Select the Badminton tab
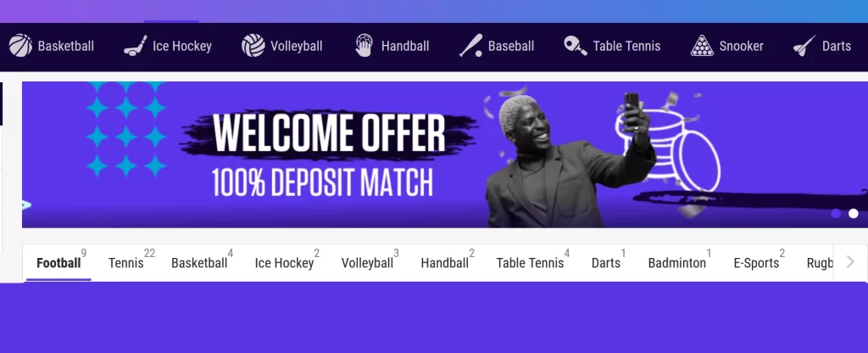The image size is (868, 353). coord(679,262)
